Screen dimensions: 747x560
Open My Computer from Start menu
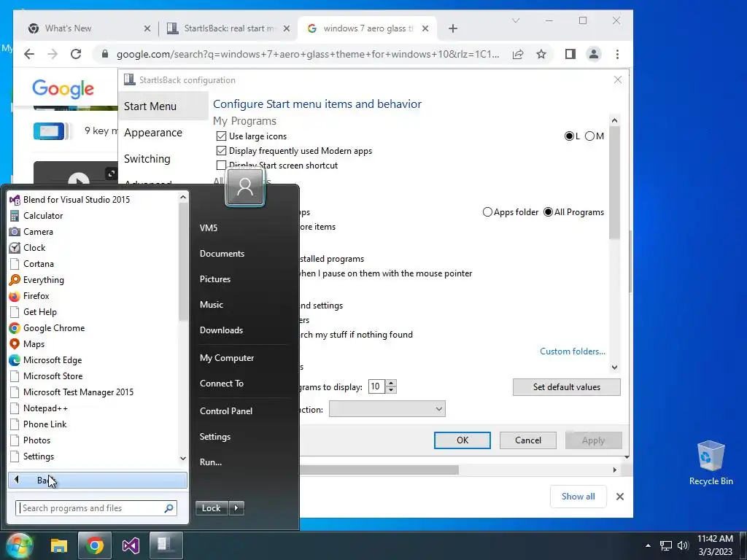227,358
